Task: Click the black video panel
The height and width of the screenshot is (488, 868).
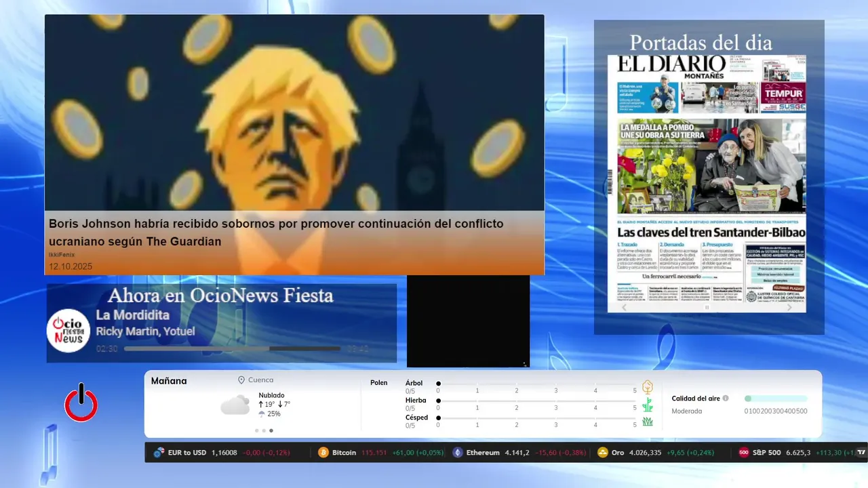Action: coord(468,321)
